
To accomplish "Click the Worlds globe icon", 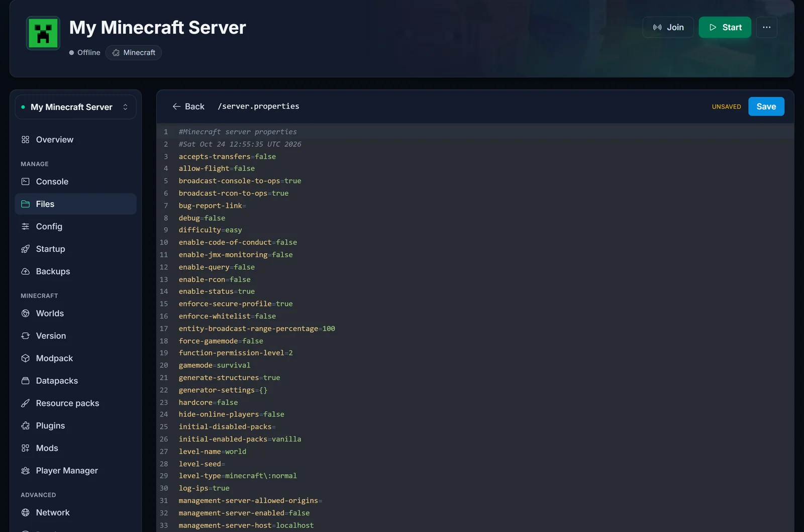I will (26, 313).
